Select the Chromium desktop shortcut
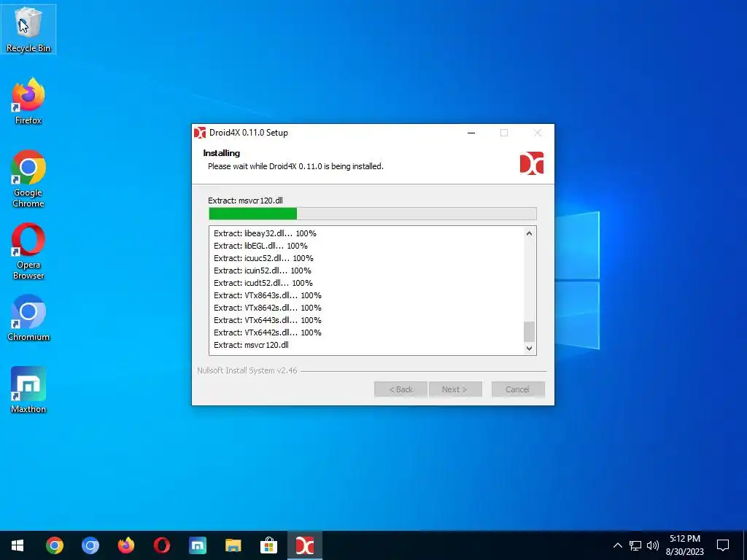Screen dimensions: 747x560 (28, 318)
